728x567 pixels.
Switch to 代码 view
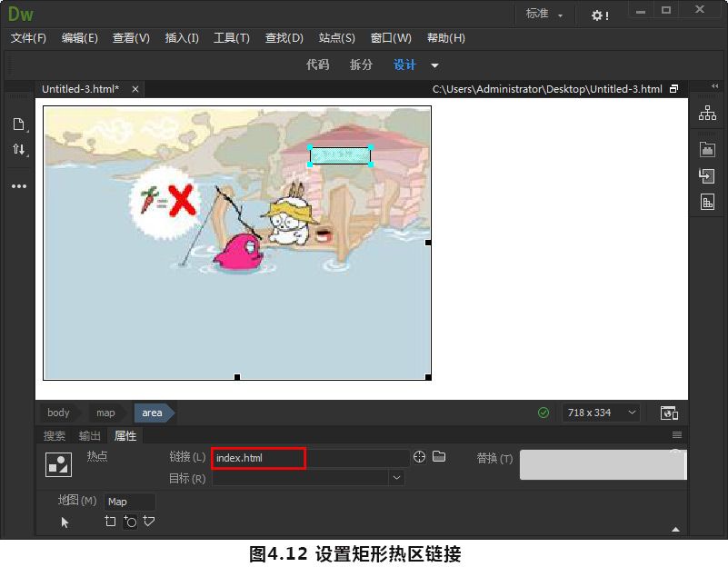(x=317, y=65)
